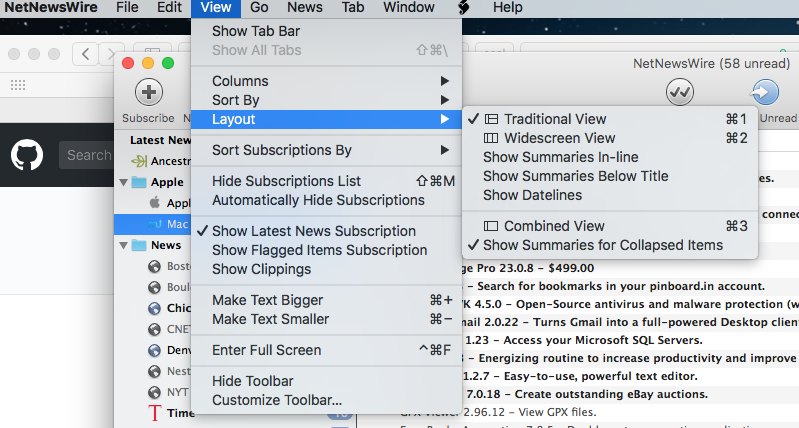The height and width of the screenshot is (428, 799).
Task: Choose Customize Toolbar…
Action: [326, 400]
